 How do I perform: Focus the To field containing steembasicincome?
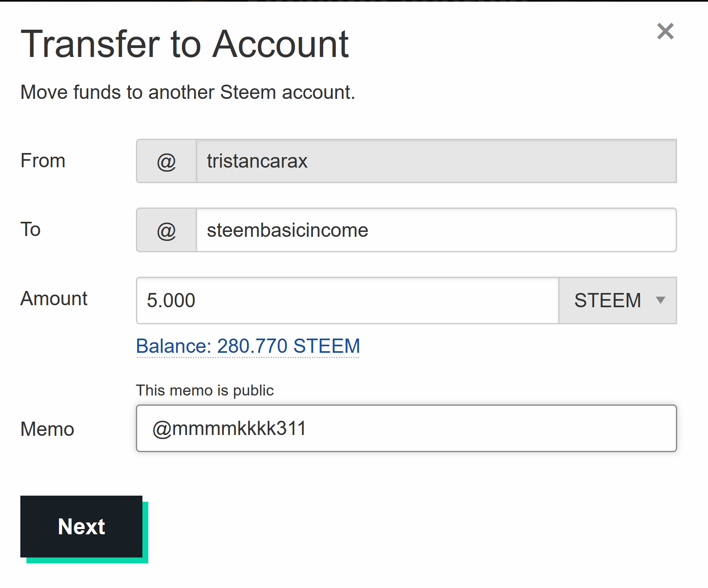(435, 230)
